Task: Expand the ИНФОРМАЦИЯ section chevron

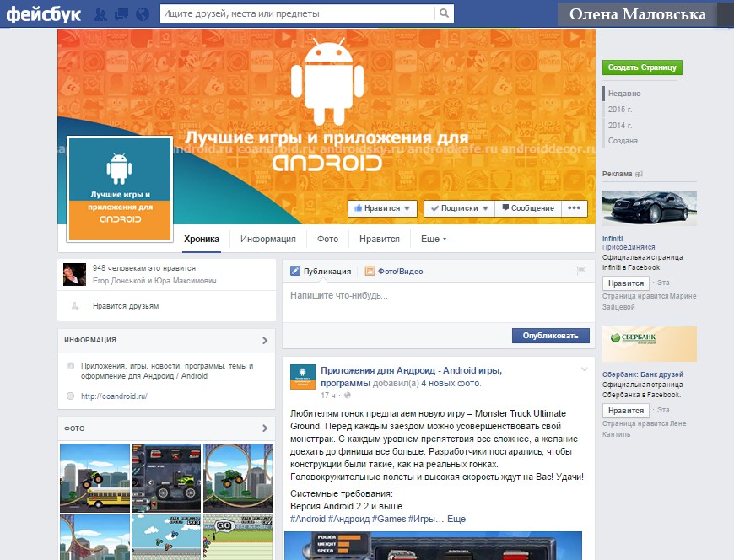Action: pyautogui.click(x=265, y=341)
